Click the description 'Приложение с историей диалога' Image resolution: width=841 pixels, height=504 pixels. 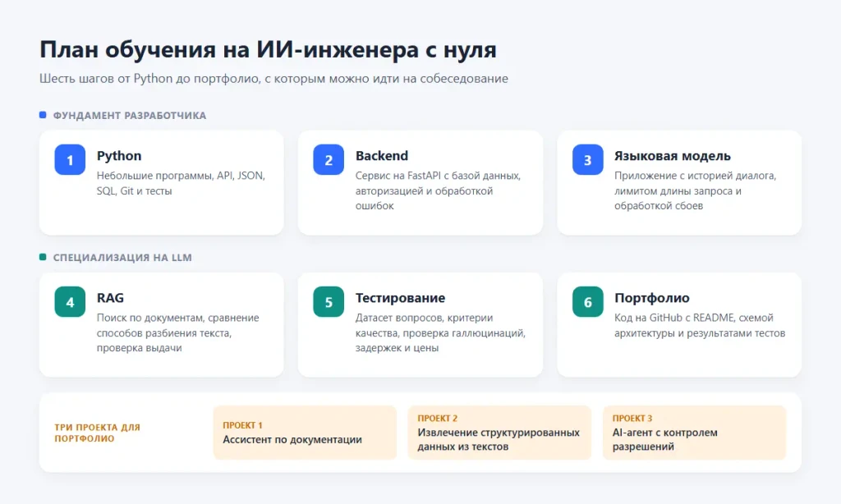click(695, 190)
